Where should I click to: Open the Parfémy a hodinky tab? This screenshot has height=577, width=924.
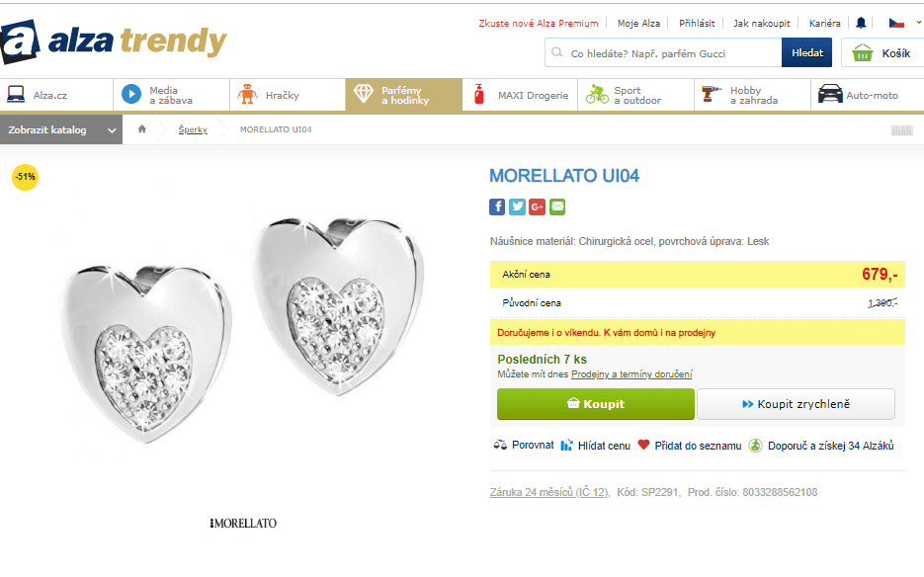click(x=403, y=95)
